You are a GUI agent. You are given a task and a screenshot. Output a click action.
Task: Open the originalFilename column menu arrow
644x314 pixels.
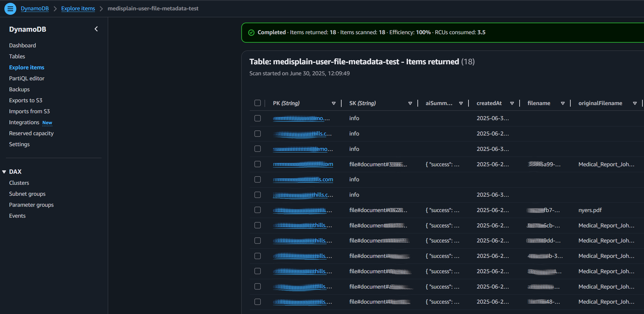tap(635, 103)
